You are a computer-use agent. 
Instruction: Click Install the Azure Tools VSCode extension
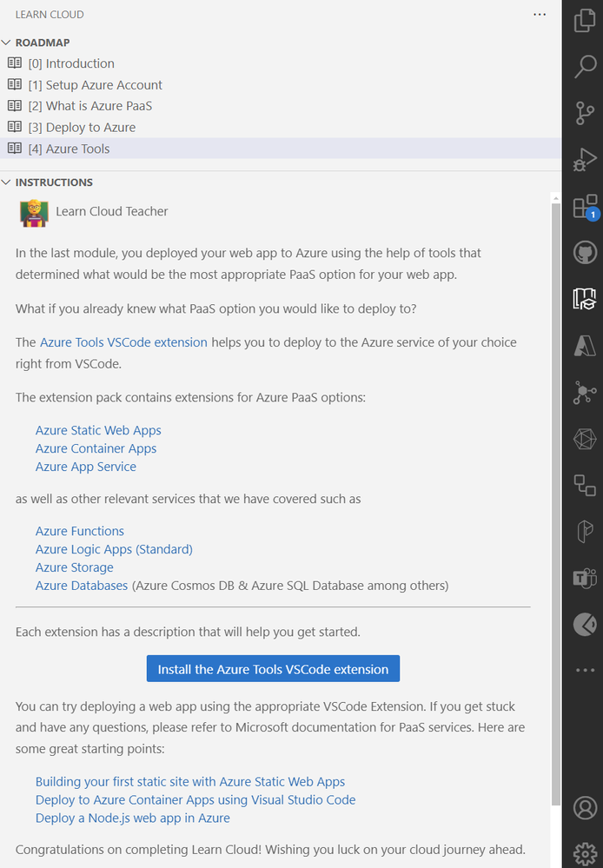[273, 669]
